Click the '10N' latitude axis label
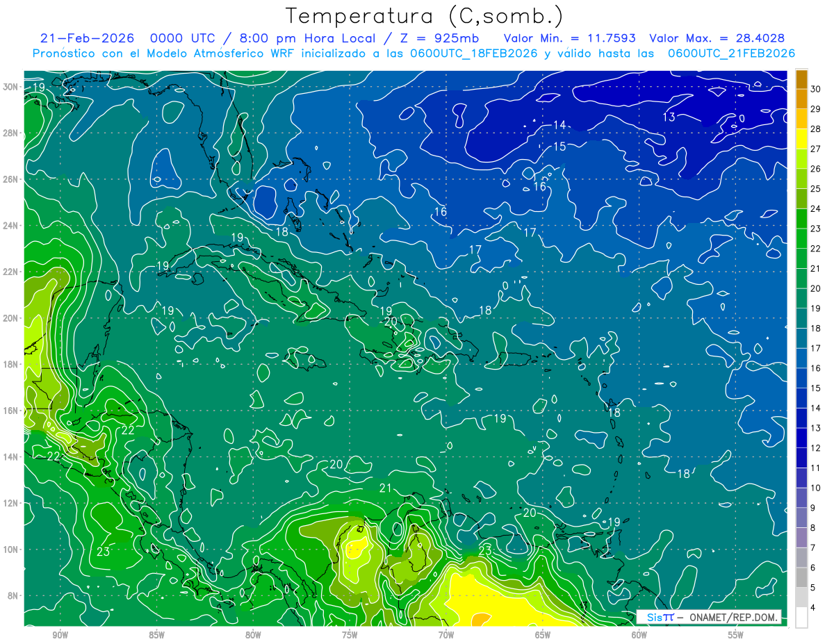Viewport: 834px width, 644px height. tap(11, 549)
